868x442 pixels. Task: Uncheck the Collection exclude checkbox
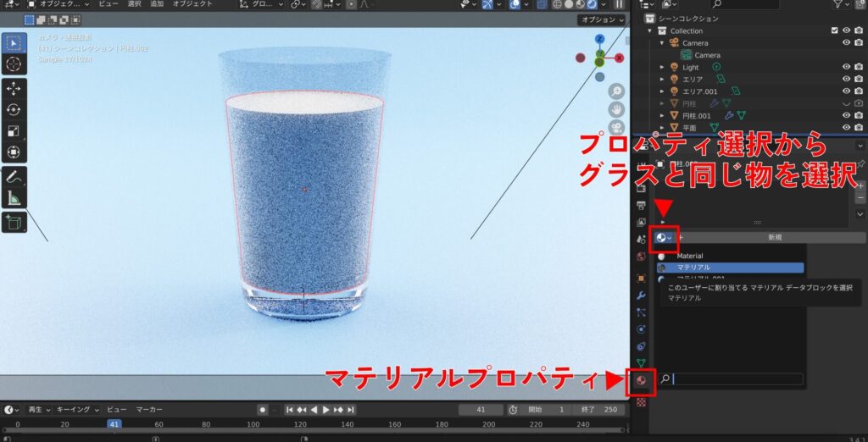(x=835, y=30)
